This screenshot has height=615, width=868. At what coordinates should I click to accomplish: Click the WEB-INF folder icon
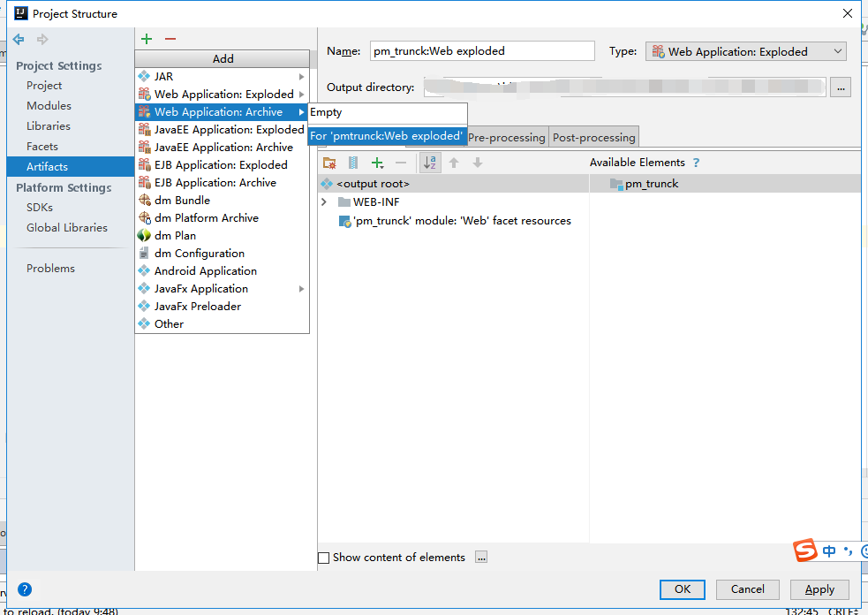click(x=344, y=202)
